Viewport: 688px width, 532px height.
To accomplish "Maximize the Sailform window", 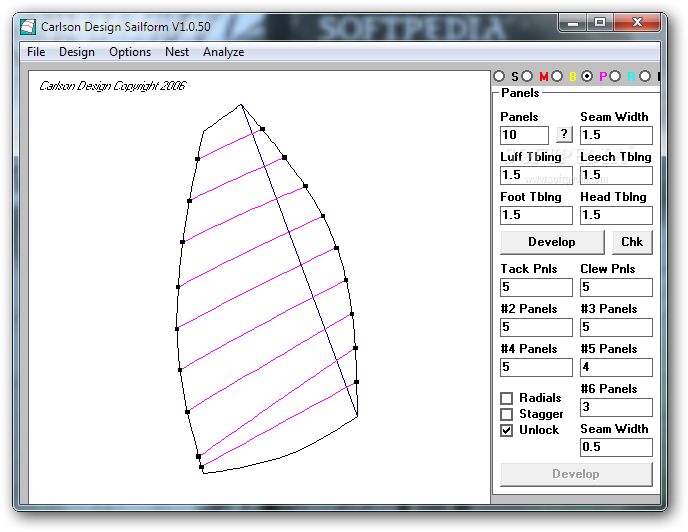I will [x=600, y=22].
